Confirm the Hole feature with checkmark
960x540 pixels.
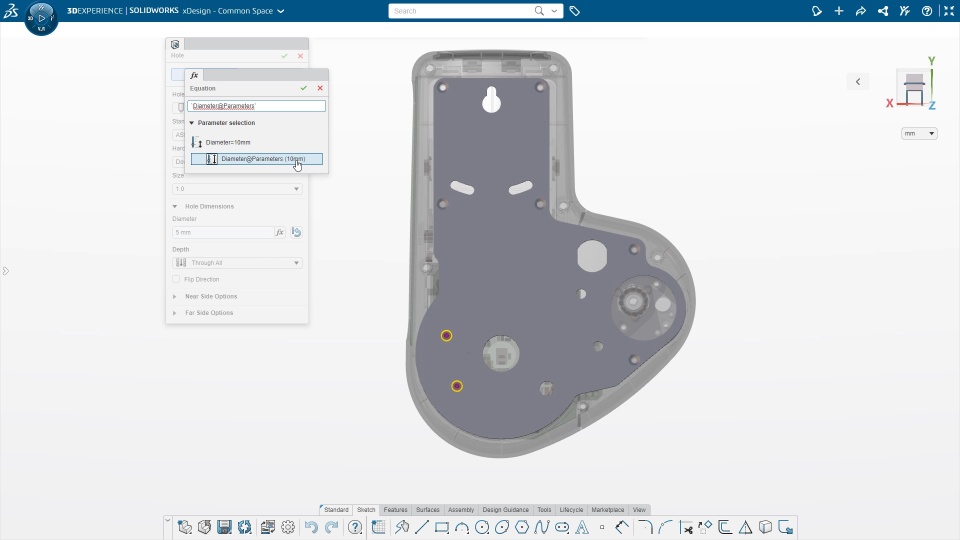[284, 56]
